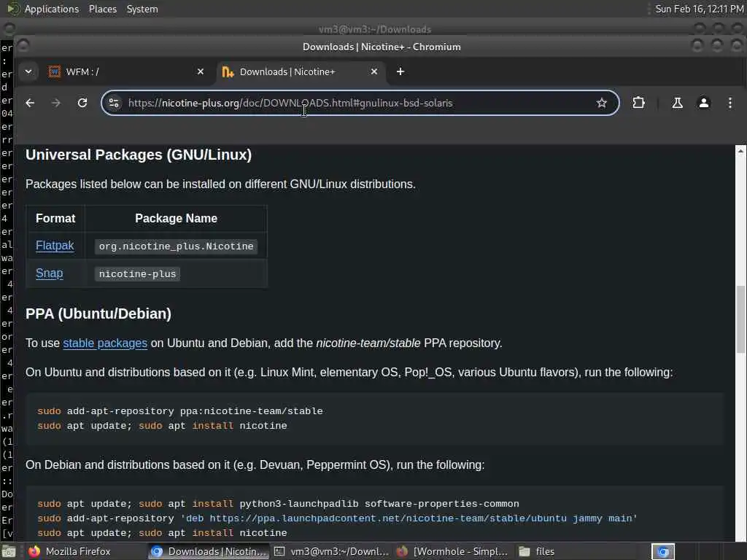The image size is (747, 560).
Task: Click the PPA (Ubuntu/Debian) heading
Action: tap(98, 314)
